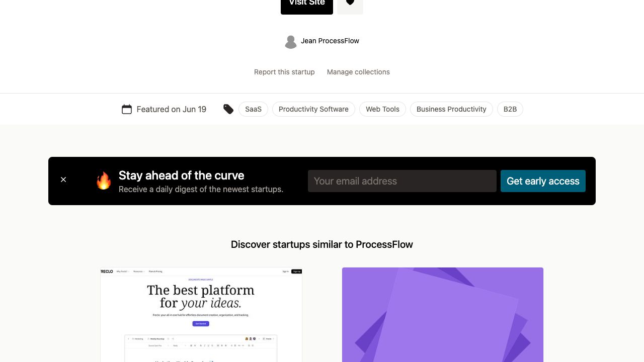Click the tag icon before categories

(x=228, y=109)
